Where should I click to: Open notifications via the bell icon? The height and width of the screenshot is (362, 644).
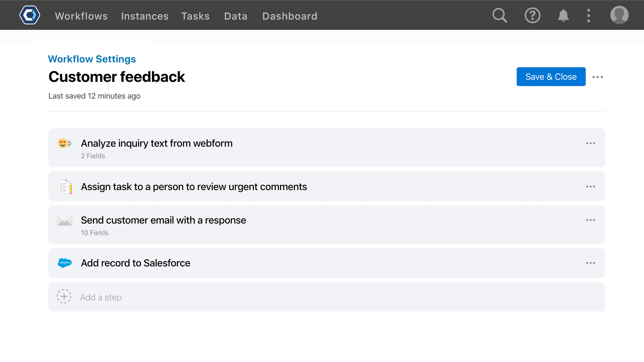click(x=563, y=15)
